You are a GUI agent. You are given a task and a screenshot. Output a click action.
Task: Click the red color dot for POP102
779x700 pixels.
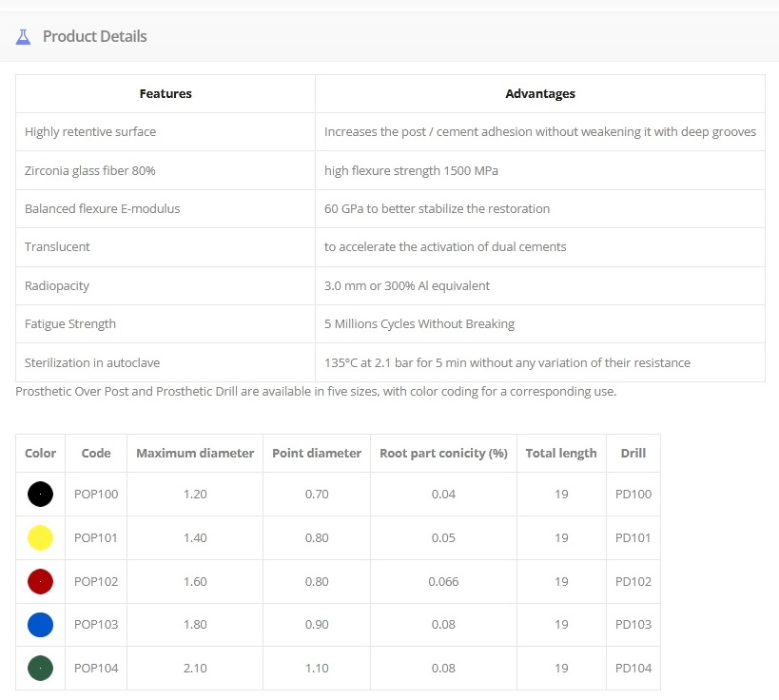[x=40, y=581]
